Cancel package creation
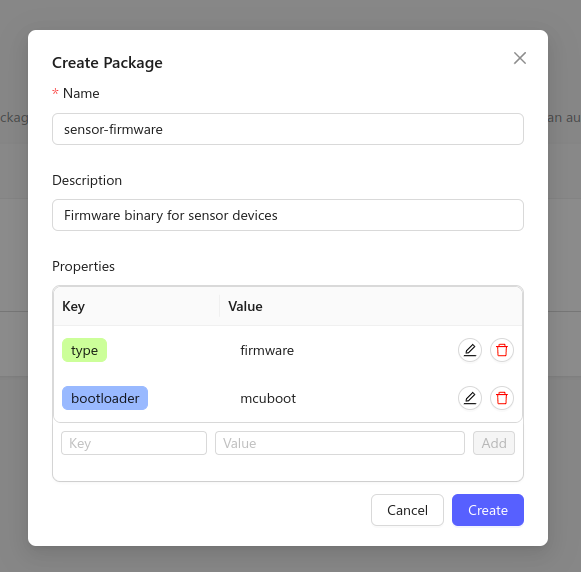 coord(407,510)
